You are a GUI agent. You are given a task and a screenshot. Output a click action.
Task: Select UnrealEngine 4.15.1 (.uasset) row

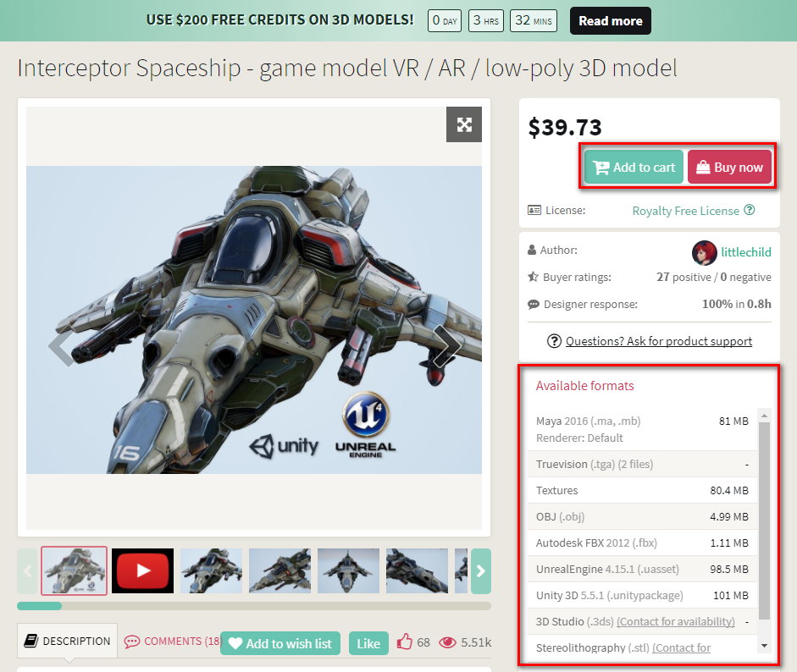click(642, 569)
